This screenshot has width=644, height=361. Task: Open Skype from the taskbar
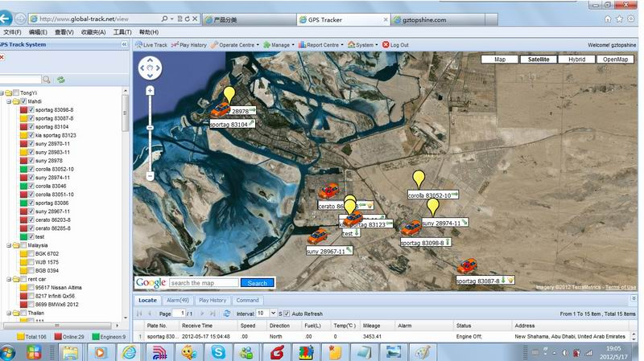[x=218, y=352]
